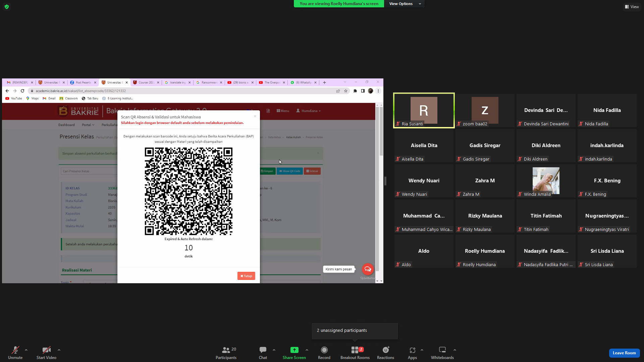The image size is (644, 362).
Task: Open the E-Learning Institut bookmark
Action: tap(117, 99)
